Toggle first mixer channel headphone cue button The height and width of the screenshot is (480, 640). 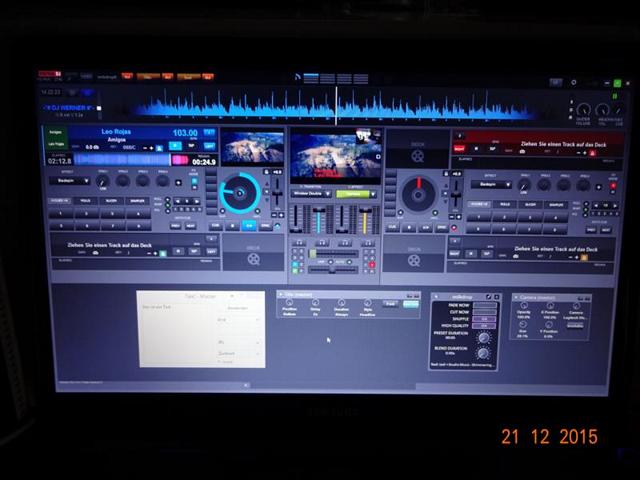pos(299,242)
